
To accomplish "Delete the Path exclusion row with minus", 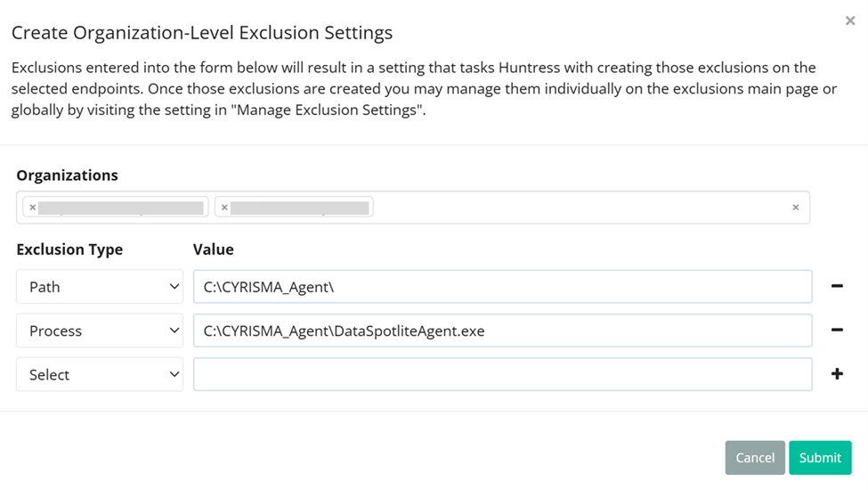I will tap(837, 286).
